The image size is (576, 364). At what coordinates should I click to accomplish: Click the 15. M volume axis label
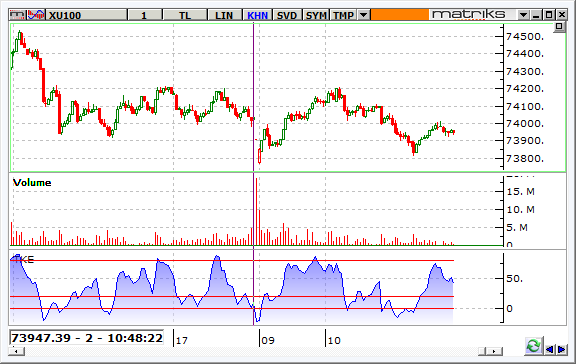(x=521, y=191)
